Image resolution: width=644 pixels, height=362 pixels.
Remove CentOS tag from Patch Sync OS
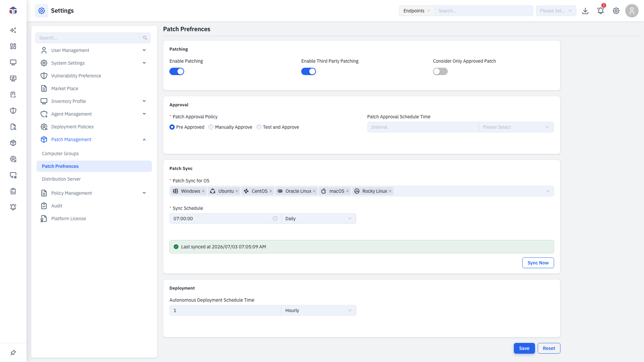tap(271, 191)
